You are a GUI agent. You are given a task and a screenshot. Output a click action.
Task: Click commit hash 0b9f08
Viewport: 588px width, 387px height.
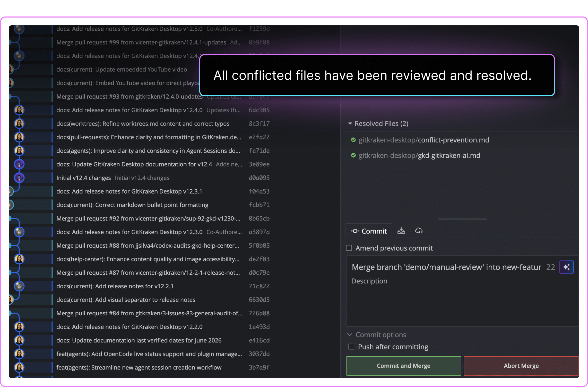[259, 42]
